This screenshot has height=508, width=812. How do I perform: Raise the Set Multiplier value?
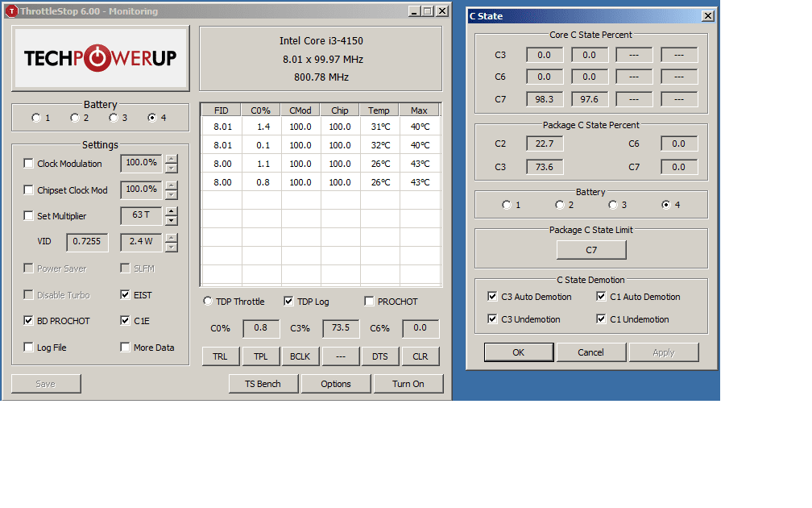tap(172, 211)
